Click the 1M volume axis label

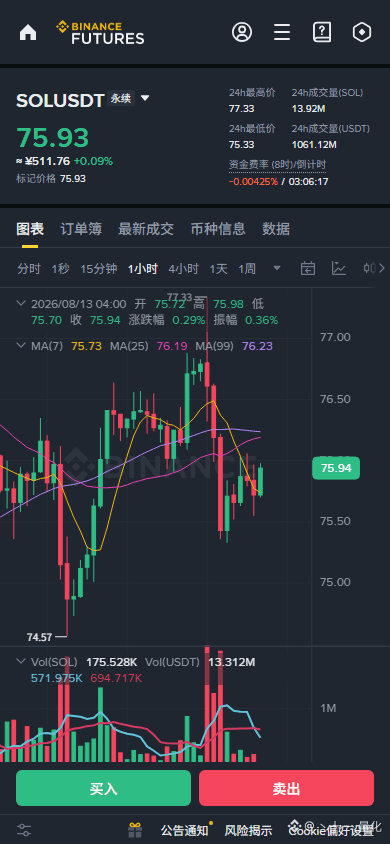click(x=328, y=708)
